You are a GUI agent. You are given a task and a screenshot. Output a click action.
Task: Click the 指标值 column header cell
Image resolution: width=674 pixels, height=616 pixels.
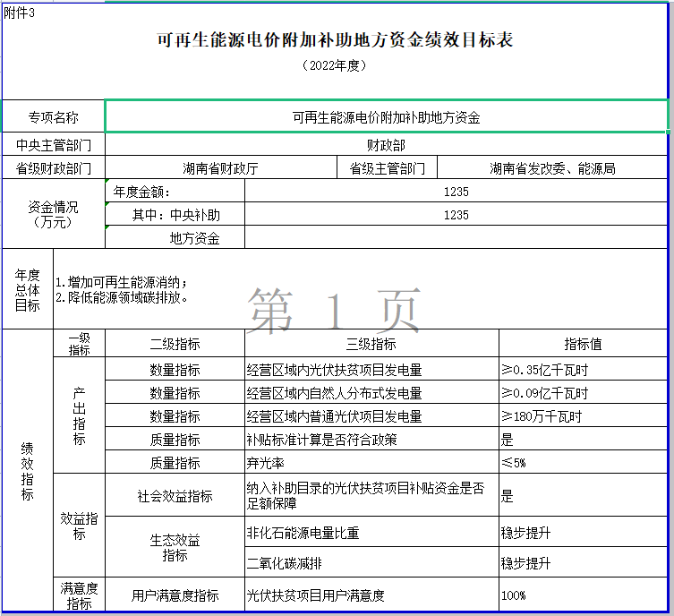(x=583, y=344)
